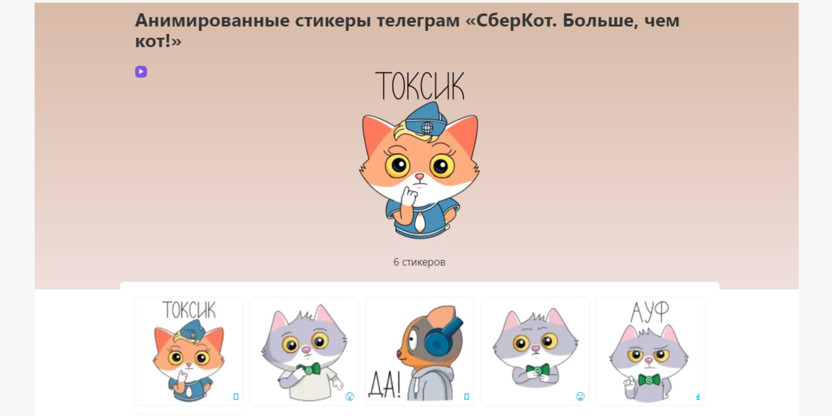The height and width of the screenshot is (416, 832).
Task: Pick the АУФ gray cat sticker thumbnail
Action: [x=650, y=351]
